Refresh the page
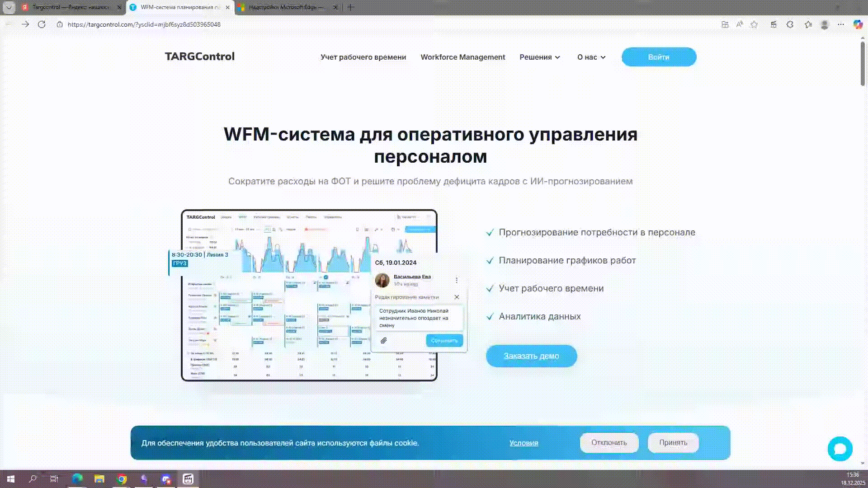Image resolution: width=868 pixels, height=488 pixels. coord(42,24)
